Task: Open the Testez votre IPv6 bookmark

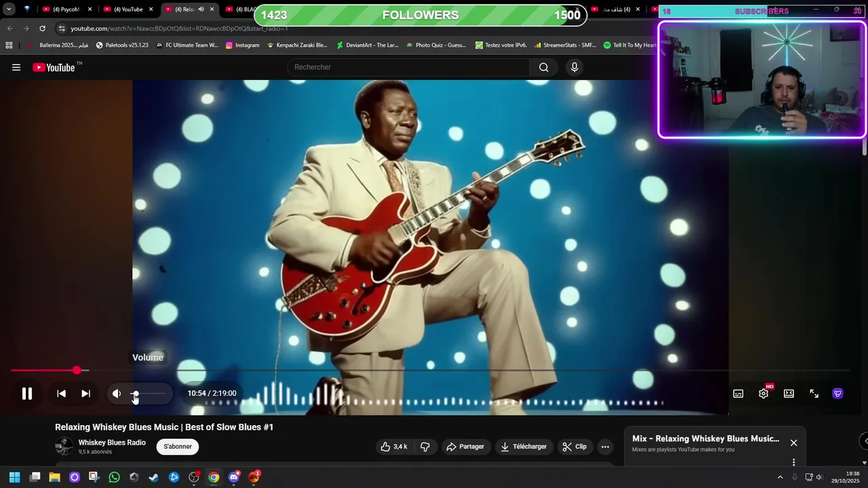Action: coord(501,45)
